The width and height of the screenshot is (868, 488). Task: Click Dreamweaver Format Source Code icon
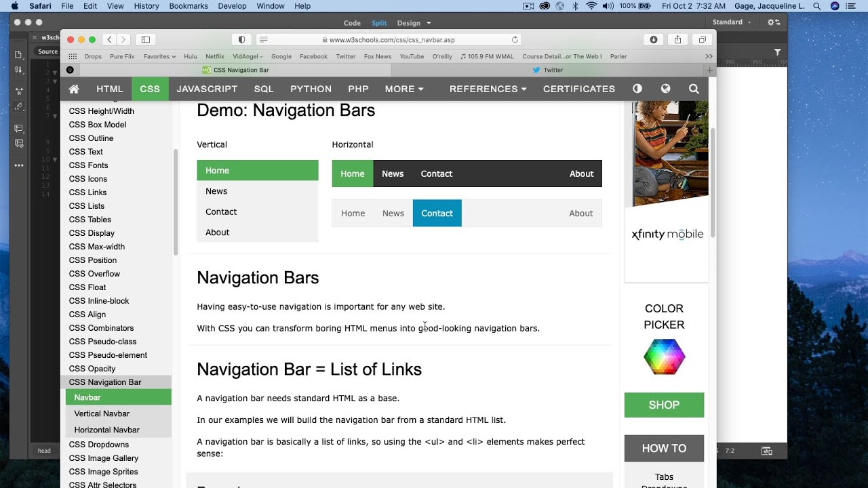point(19,106)
